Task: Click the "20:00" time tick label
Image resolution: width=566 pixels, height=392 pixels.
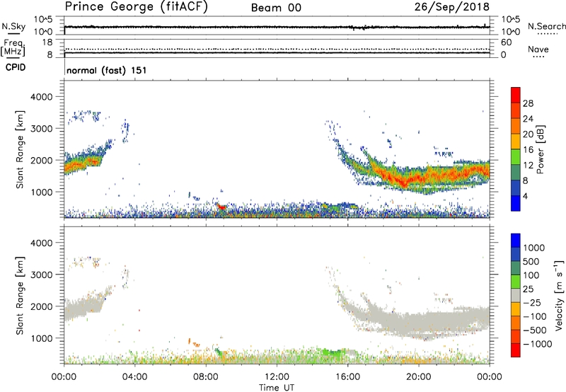Action: click(x=419, y=377)
